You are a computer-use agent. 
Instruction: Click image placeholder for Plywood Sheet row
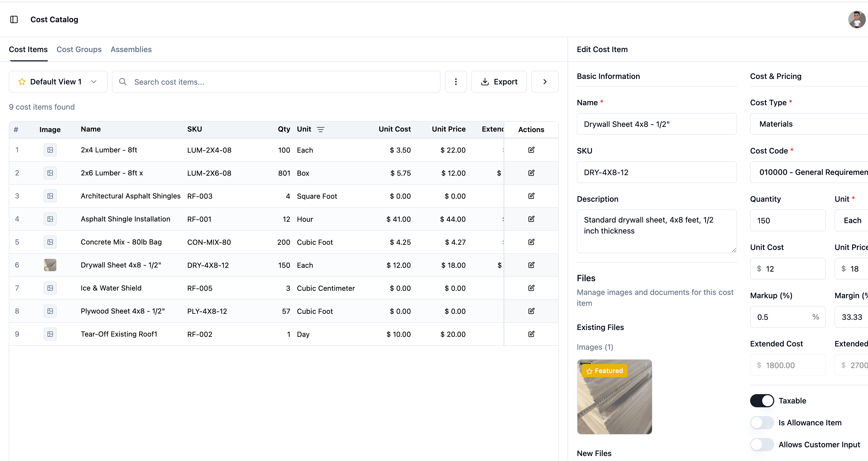pos(50,311)
